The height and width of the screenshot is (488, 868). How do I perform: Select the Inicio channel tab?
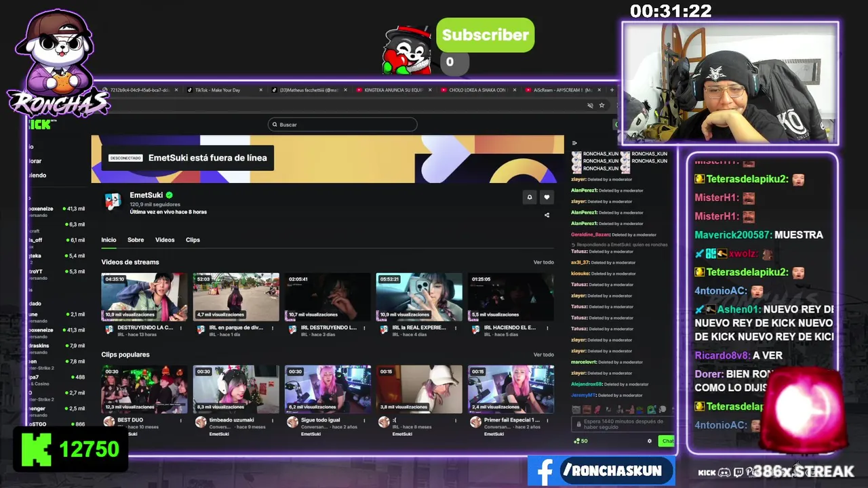pyautogui.click(x=108, y=240)
